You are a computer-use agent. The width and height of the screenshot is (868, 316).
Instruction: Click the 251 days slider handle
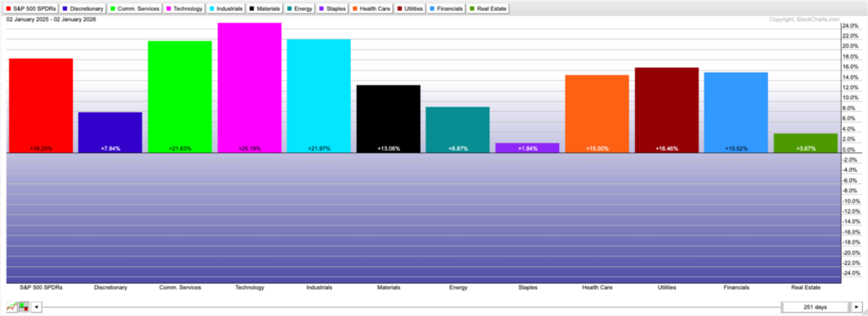(815, 307)
